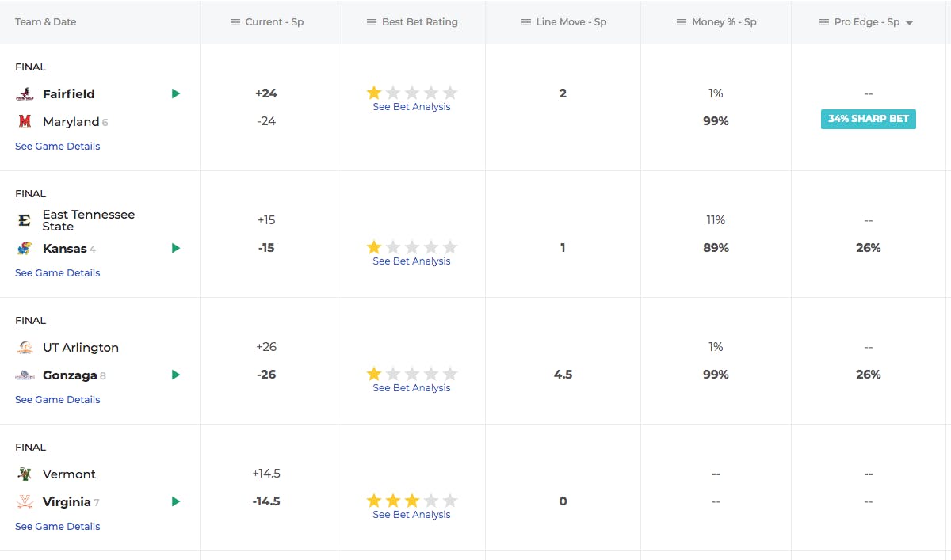Click the green arrow beside Gonzaga
Screen dimensions: 951x560
coord(176,375)
